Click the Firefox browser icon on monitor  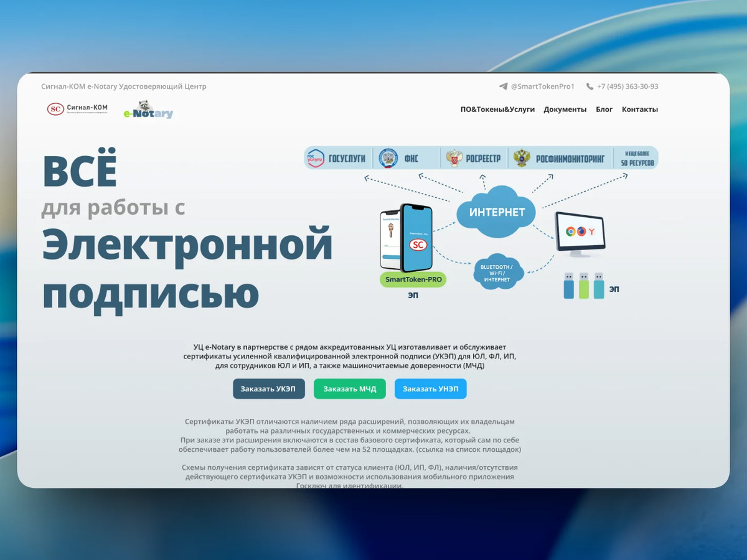tap(581, 231)
